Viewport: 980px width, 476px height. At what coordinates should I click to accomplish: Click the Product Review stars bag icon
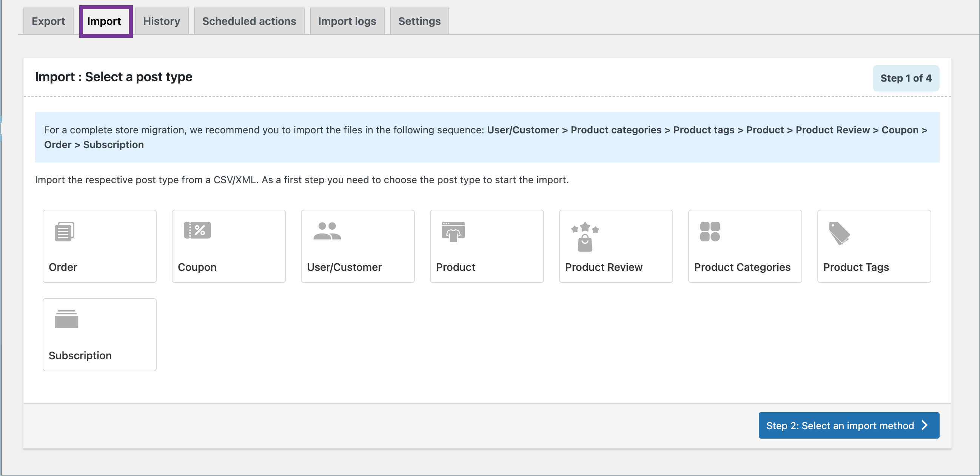(x=585, y=237)
